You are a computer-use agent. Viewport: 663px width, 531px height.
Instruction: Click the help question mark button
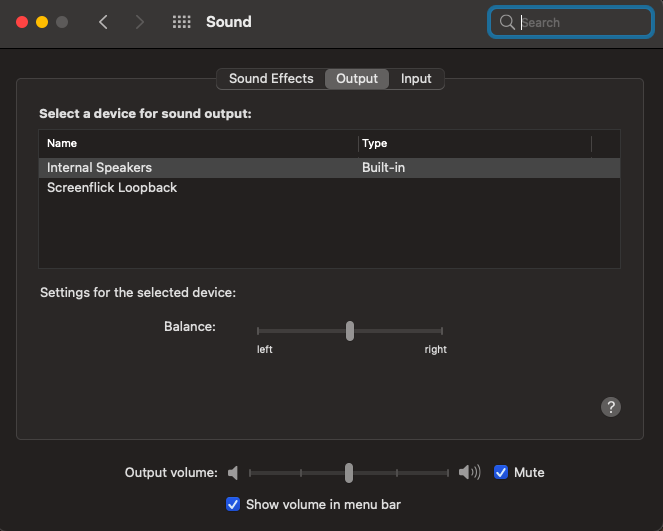[611, 407]
